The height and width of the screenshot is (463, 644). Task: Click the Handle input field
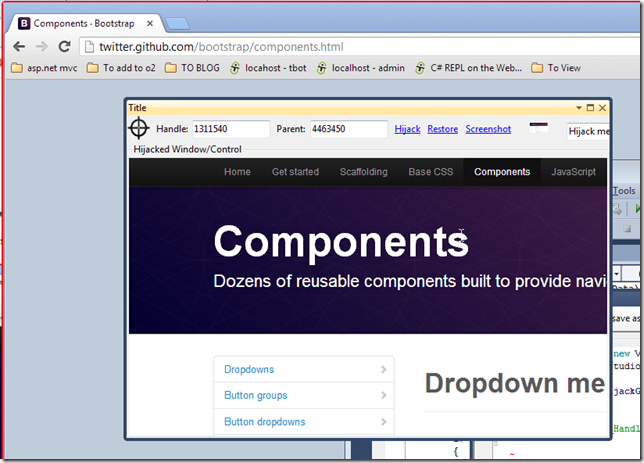pyautogui.click(x=231, y=129)
